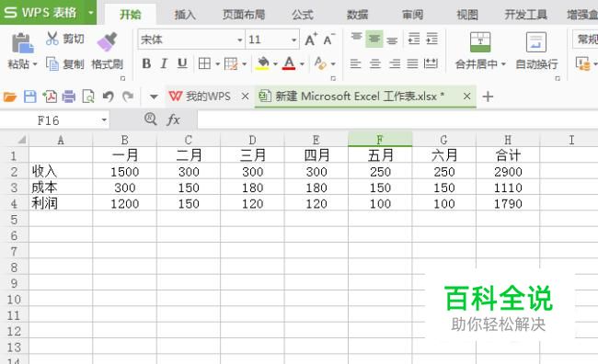Export to PDF icon
The height and width of the screenshot is (364, 598).
point(50,97)
